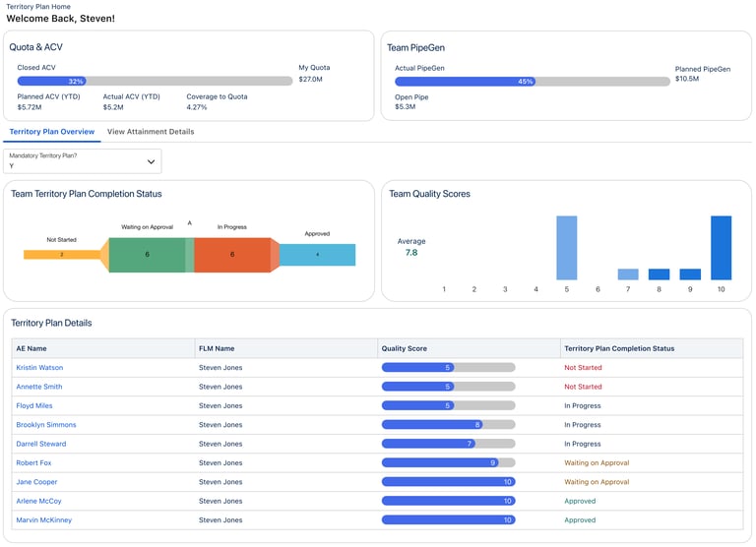This screenshot has width=756, height=547.
Task: Click the Closed ACV 32% progress bar
Action: (x=155, y=81)
